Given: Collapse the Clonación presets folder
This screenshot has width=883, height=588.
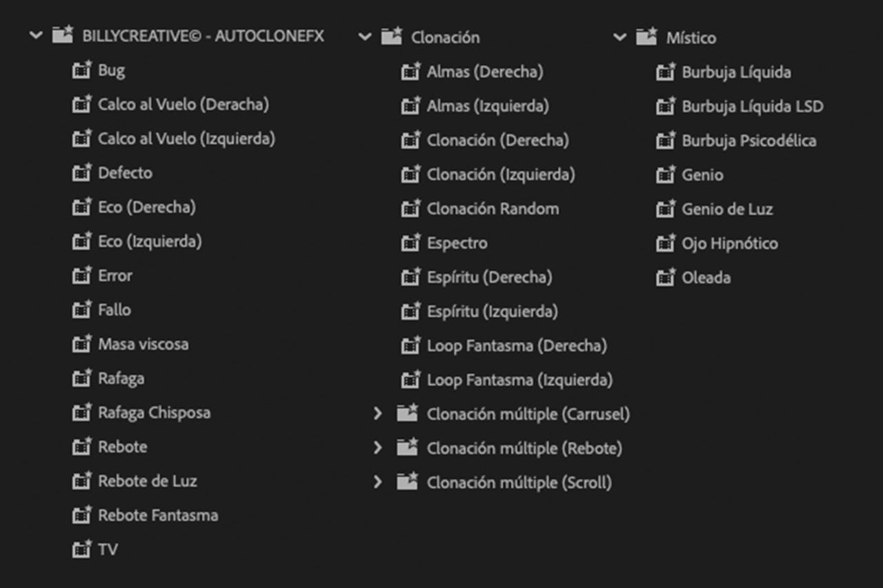Looking at the screenshot, I should pyautogui.click(x=365, y=37).
